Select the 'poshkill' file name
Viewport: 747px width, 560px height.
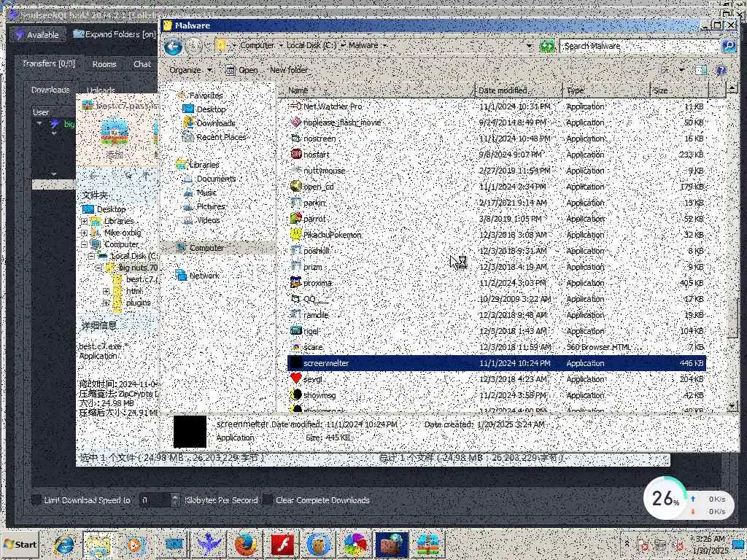click(317, 251)
